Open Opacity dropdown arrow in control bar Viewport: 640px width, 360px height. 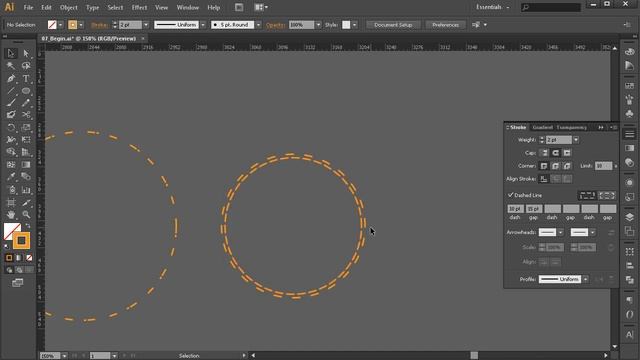318,25
